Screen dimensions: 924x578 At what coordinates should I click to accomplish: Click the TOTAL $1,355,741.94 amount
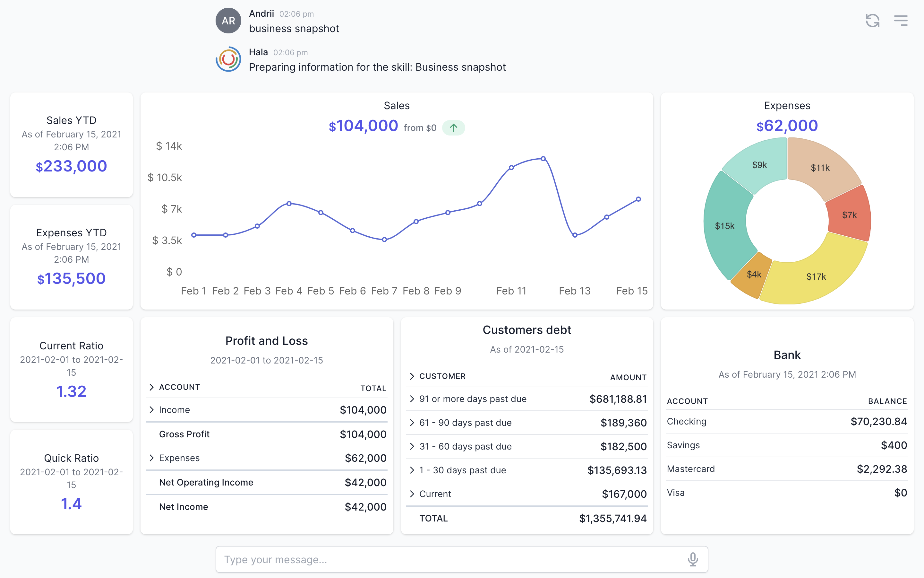tap(613, 518)
